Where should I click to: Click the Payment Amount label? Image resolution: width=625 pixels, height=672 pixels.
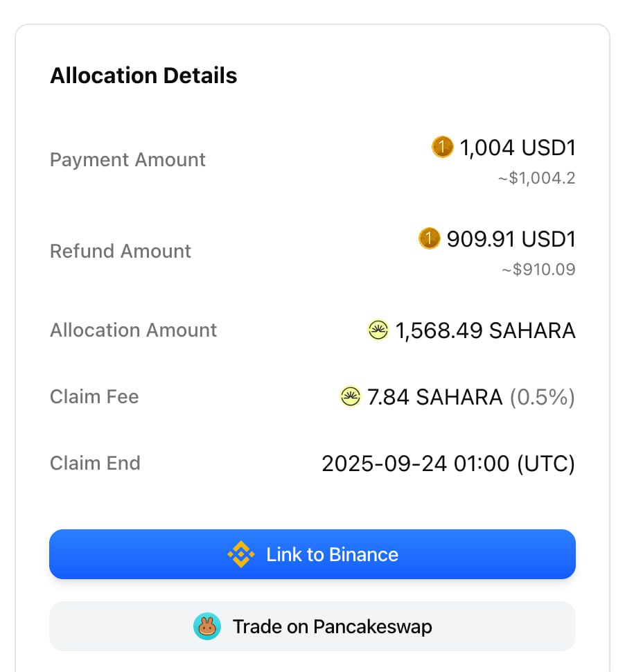pos(127,160)
